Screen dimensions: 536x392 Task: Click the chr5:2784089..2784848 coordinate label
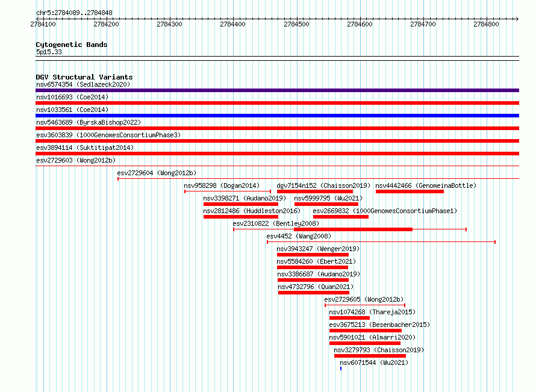point(74,13)
